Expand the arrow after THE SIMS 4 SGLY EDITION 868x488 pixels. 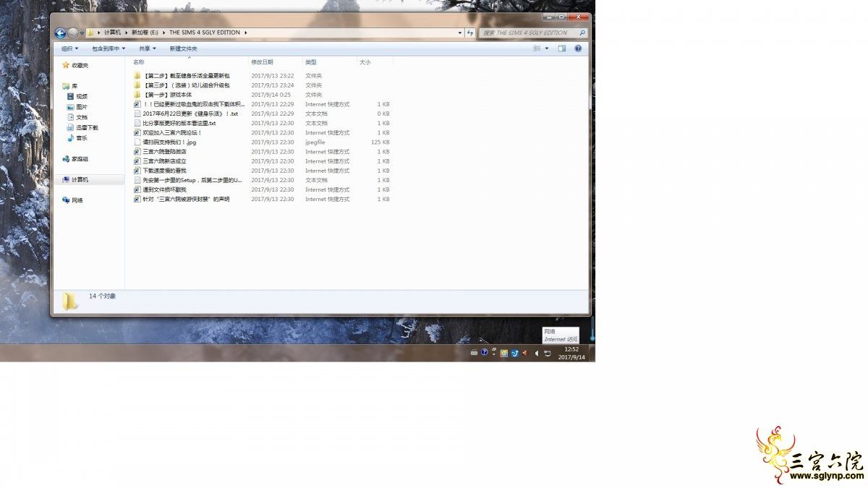(x=246, y=33)
